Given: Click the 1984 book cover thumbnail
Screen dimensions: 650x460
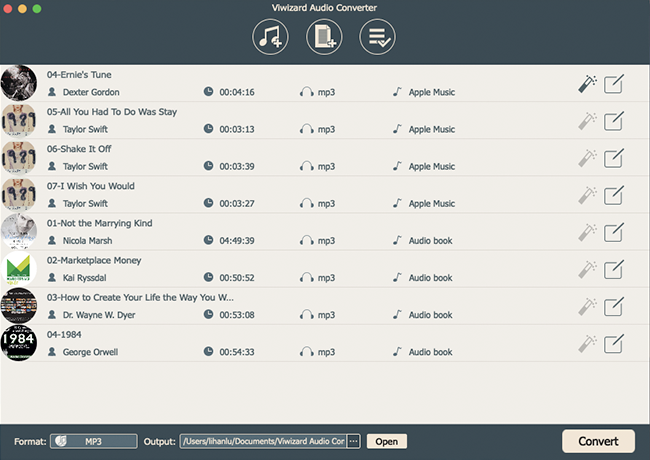Looking at the screenshot, I should click(x=19, y=343).
